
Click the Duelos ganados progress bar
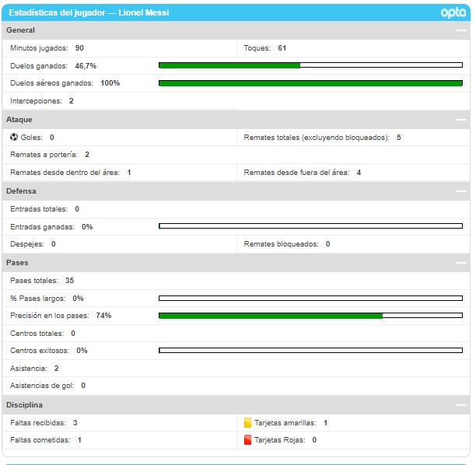(310, 65)
